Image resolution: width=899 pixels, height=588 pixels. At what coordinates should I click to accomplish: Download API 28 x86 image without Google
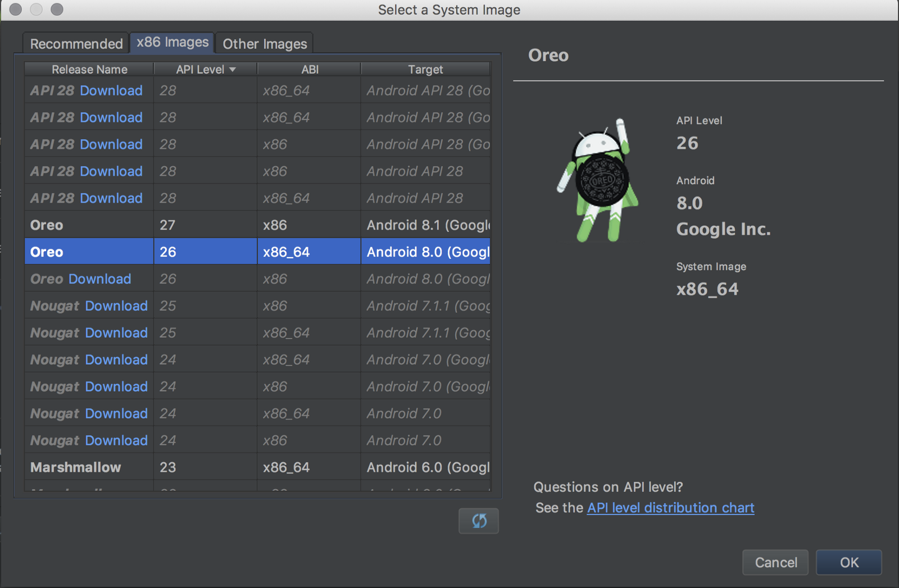click(x=111, y=171)
